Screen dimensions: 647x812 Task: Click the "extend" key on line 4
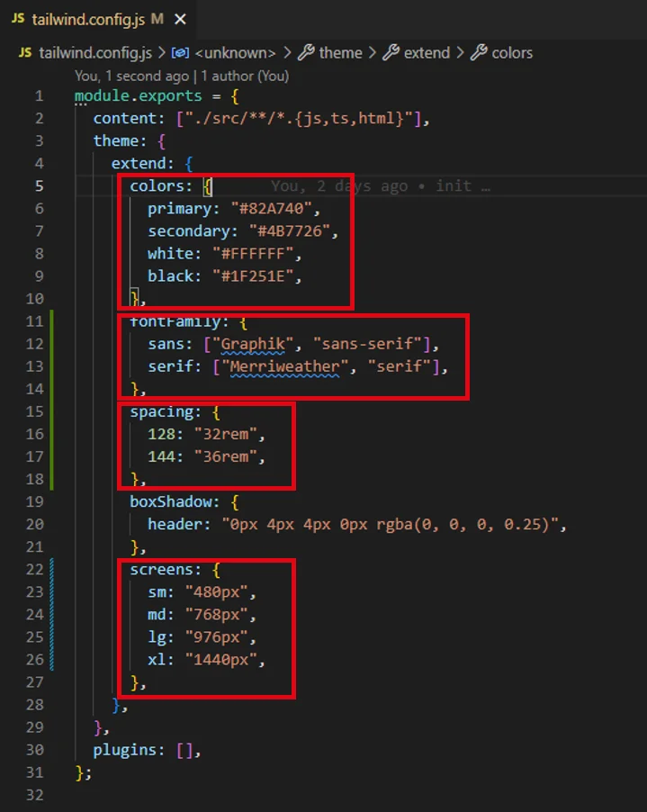point(139,164)
